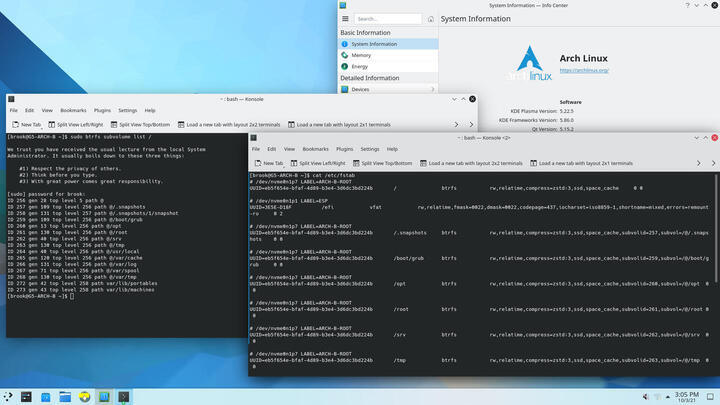Open System Settings from the taskbar
Viewport: 720px width, 405px height.
(x=27, y=397)
